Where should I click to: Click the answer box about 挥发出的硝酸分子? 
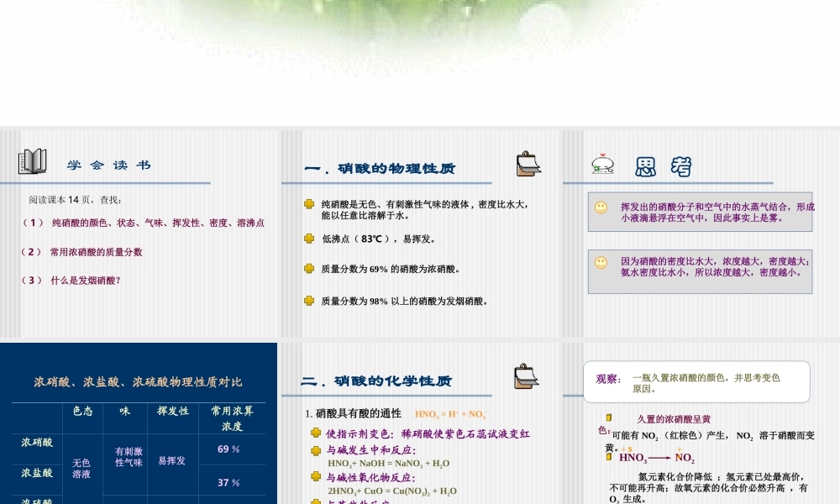pos(701,212)
